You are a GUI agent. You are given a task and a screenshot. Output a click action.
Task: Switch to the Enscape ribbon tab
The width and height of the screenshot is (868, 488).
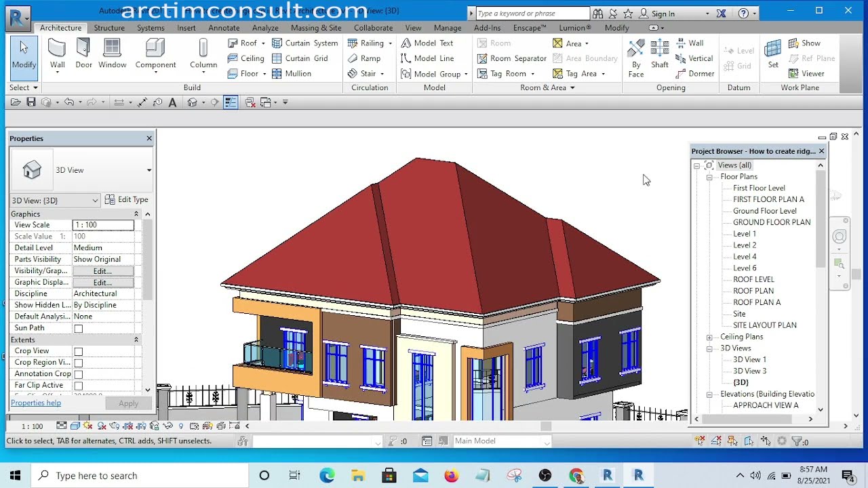[x=529, y=28]
